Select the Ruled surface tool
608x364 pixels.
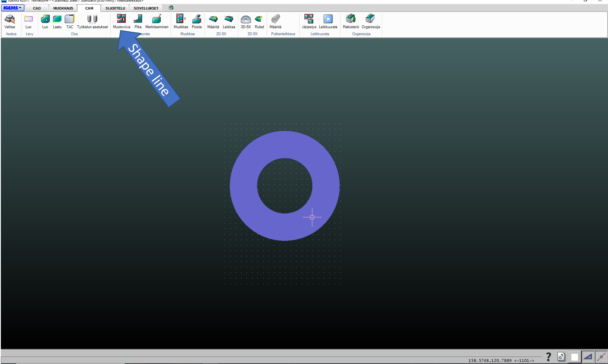pyautogui.click(x=259, y=21)
